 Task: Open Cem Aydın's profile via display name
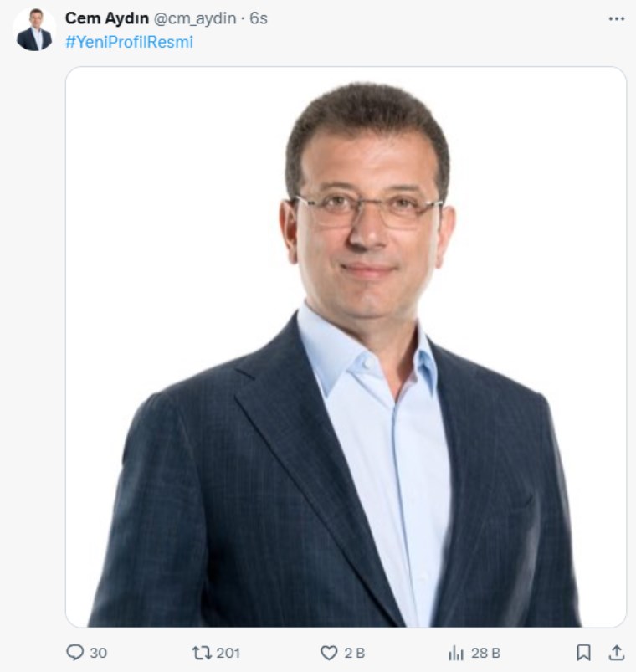107,18
